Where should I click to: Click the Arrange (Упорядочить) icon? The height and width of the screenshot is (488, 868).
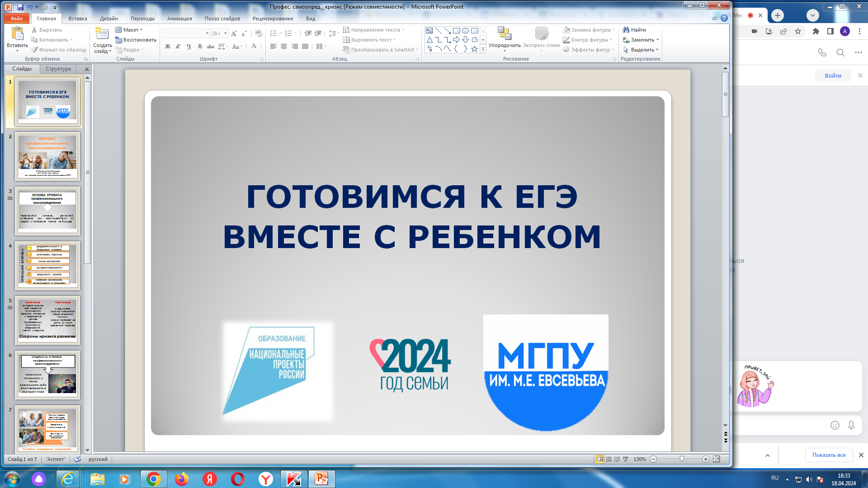click(x=504, y=34)
